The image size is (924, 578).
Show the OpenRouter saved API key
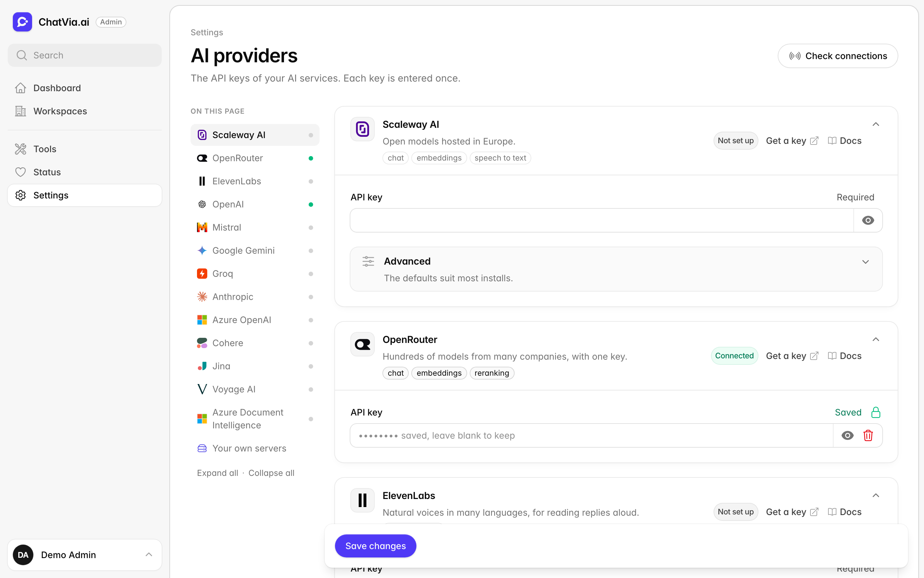pyautogui.click(x=847, y=435)
